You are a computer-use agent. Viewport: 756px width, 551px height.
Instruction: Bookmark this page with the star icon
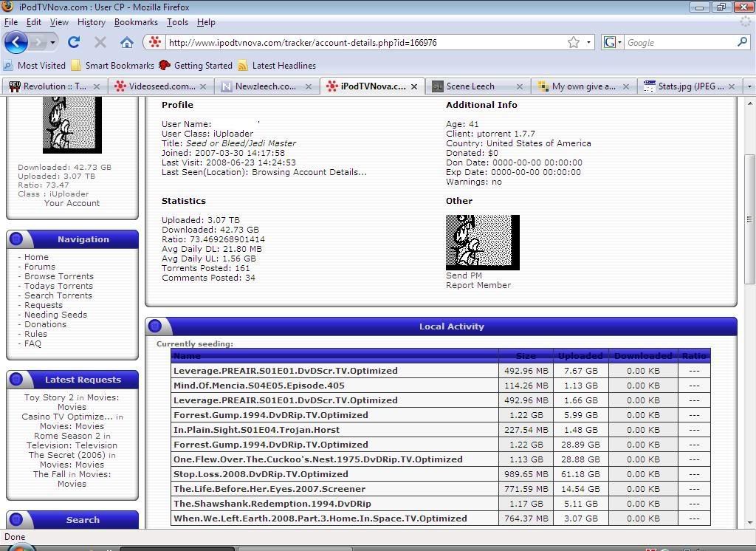[573, 42]
